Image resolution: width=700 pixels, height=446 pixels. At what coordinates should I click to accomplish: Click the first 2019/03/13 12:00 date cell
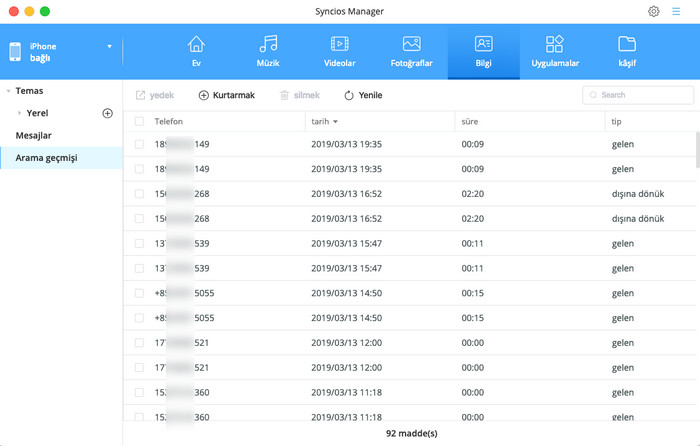pos(346,343)
